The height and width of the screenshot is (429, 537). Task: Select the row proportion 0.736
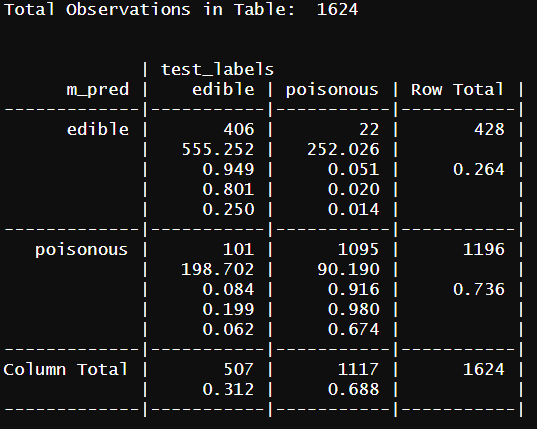click(x=478, y=289)
